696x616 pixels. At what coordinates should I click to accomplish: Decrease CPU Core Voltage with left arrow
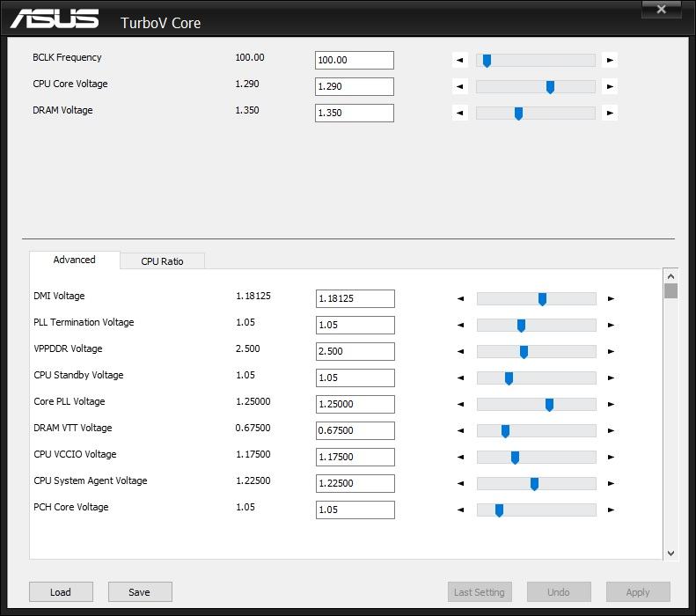tap(460, 86)
